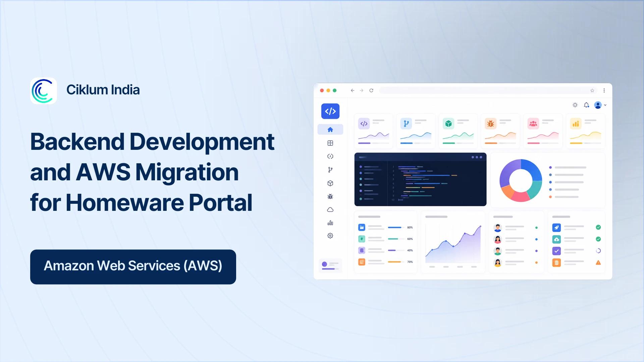
Task: Click the orange warning triangle status
Action: click(x=598, y=262)
